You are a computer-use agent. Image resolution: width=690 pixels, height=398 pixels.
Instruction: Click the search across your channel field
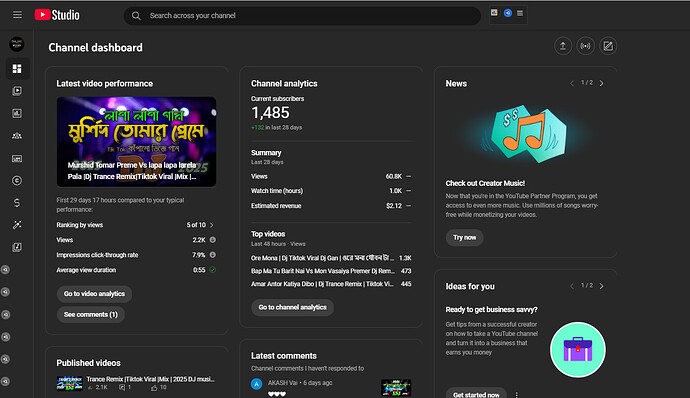click(x=302, y=15)
